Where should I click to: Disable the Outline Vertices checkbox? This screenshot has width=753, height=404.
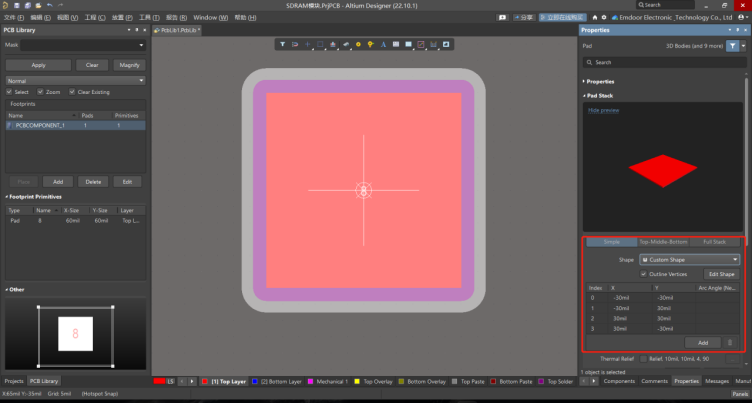coord(643,273)
